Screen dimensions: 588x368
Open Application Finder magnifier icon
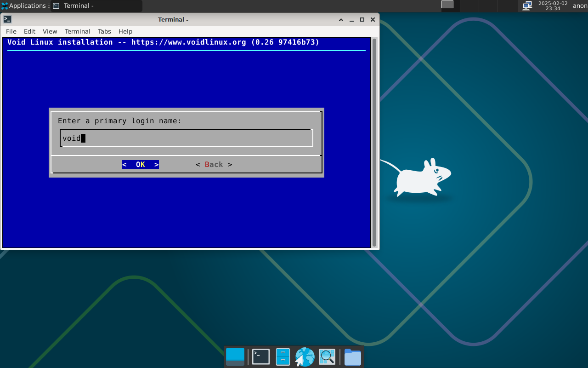[327, 357]
